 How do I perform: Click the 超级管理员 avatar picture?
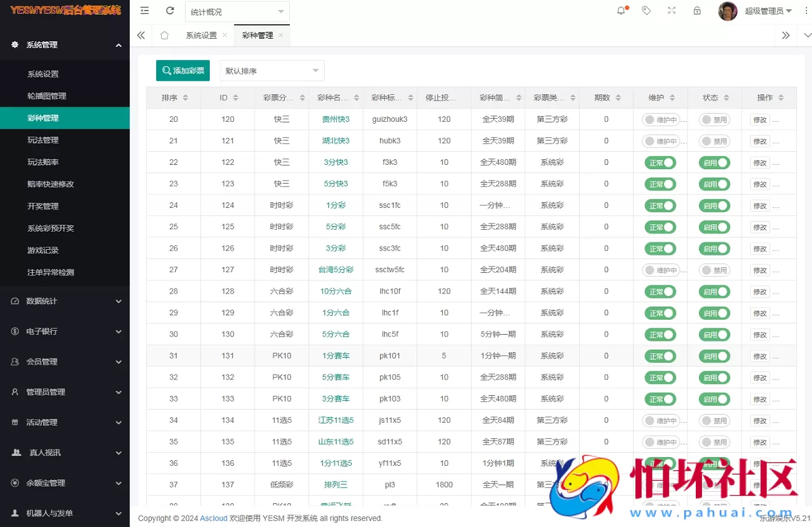[x=728, y=11]
